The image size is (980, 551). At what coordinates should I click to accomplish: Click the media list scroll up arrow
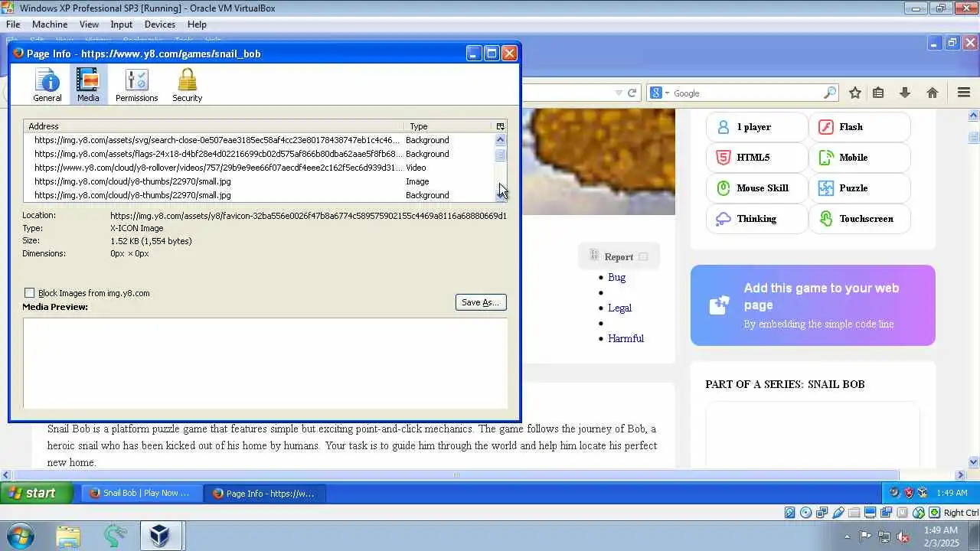click(x=500, y=139)
